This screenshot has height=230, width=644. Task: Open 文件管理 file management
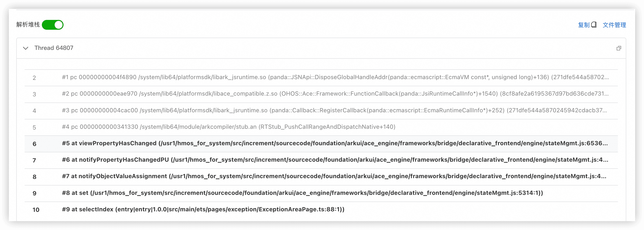pos(614,25)
